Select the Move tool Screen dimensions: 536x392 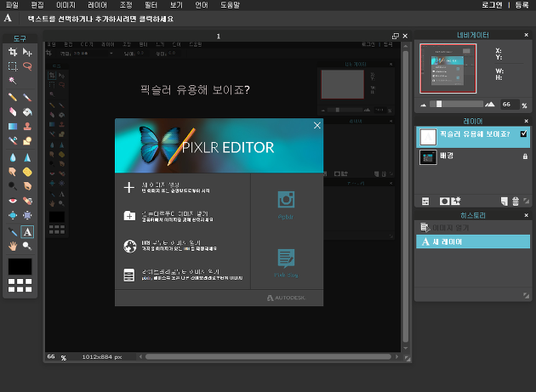click(27, 52)
